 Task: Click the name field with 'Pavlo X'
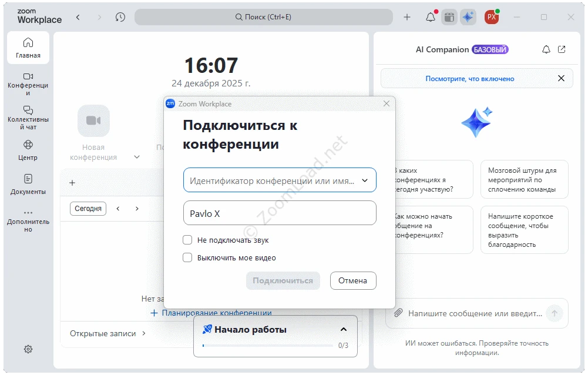click(x=280, y=213)
